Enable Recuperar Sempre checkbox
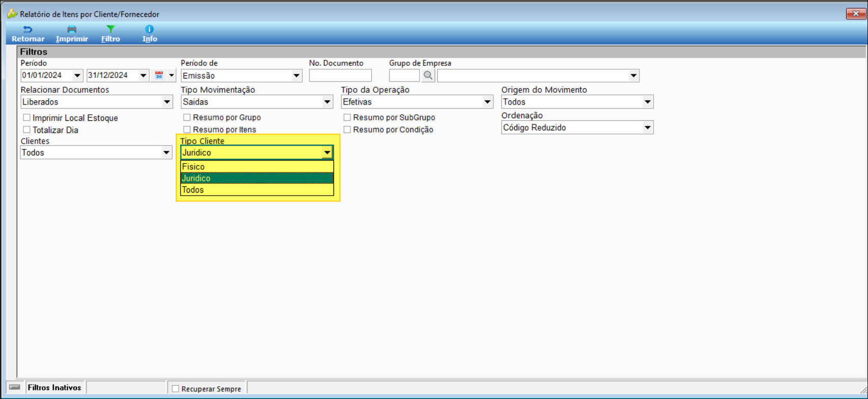The image size is (868, 399). tap(176, 389)
